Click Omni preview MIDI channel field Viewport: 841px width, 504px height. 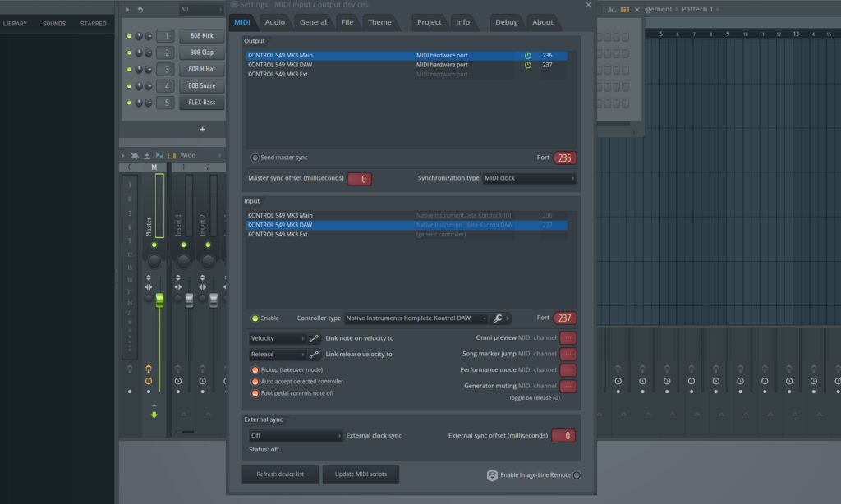click(x=568, y=338)
